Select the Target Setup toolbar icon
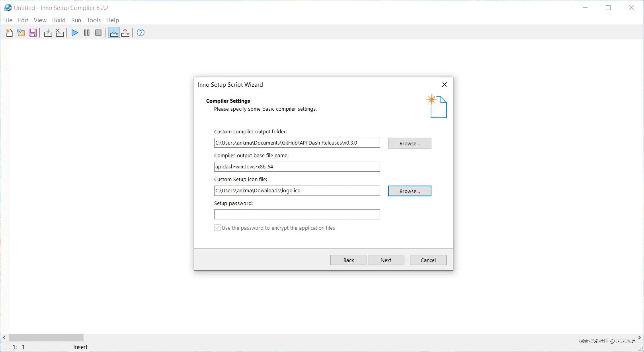The width and height of the screenshot is (644, 352). pos(114,33)
